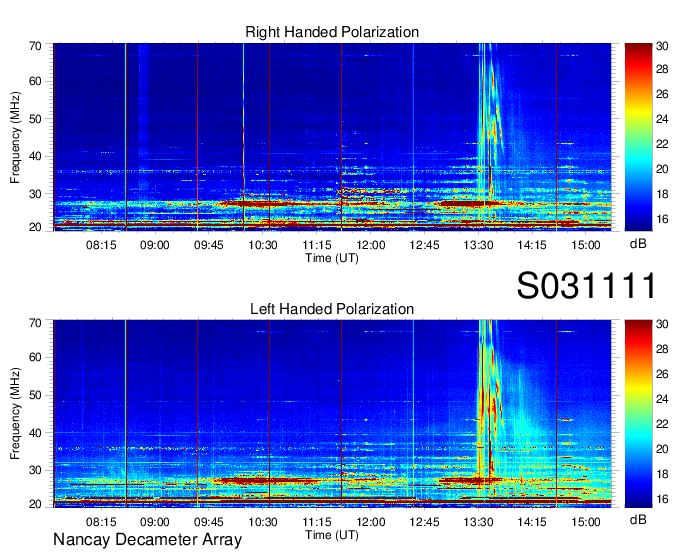Click the "dB" unit label under Right Handed color bar
This screenshot has height=552, width=680.
[x=638, y=244]
